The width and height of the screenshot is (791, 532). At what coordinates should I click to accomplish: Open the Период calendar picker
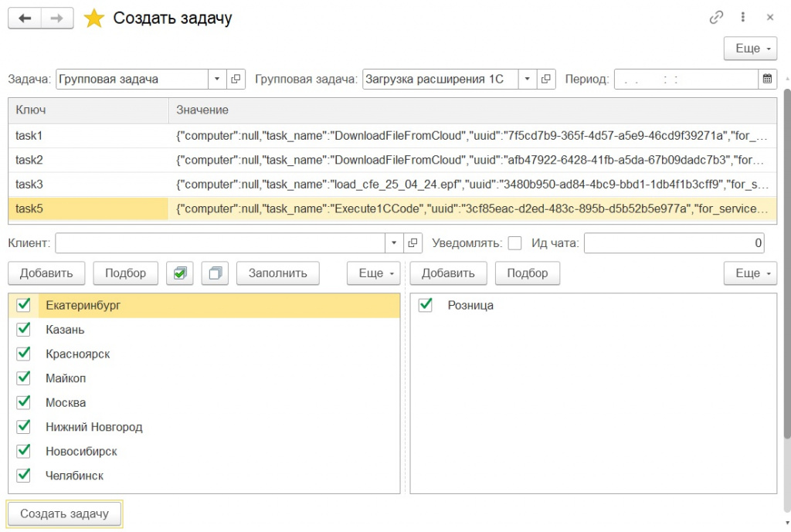pyautogui.click(x=767, y=79)
